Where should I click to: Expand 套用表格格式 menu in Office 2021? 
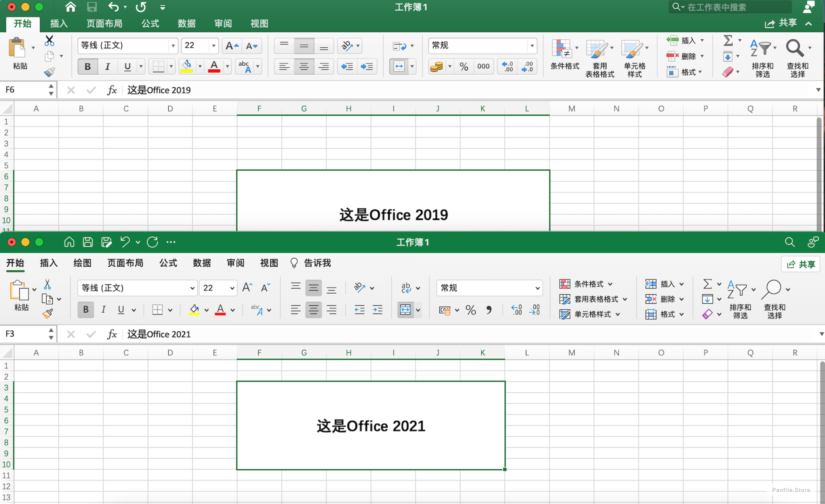pyautogui.click(x=625, y=299)
